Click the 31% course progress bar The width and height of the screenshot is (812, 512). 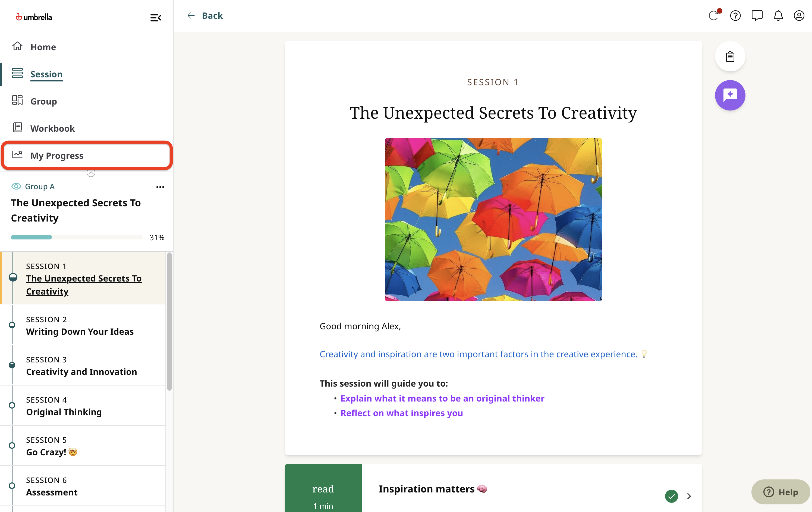(x=77, y=237)
